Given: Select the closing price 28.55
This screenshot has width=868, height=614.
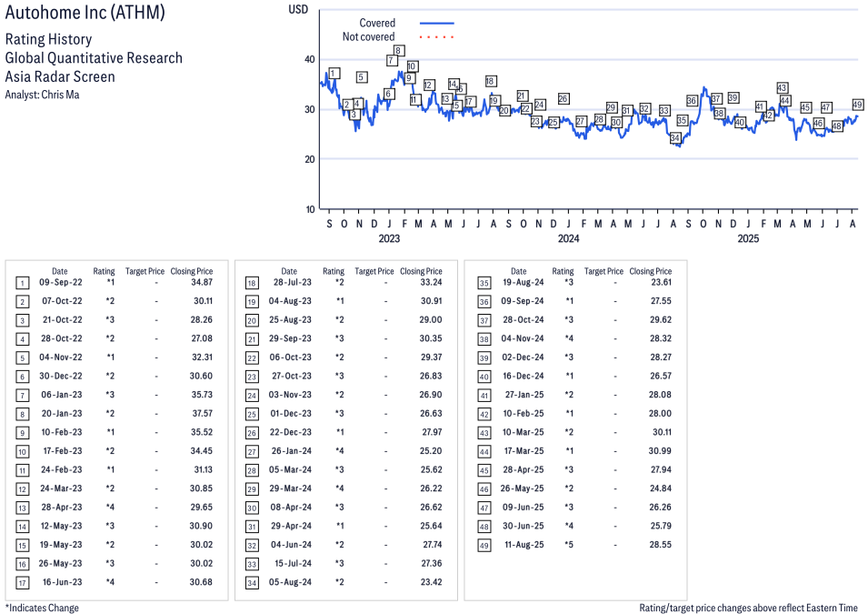Looking at the screenshot, I should [661, 545].
